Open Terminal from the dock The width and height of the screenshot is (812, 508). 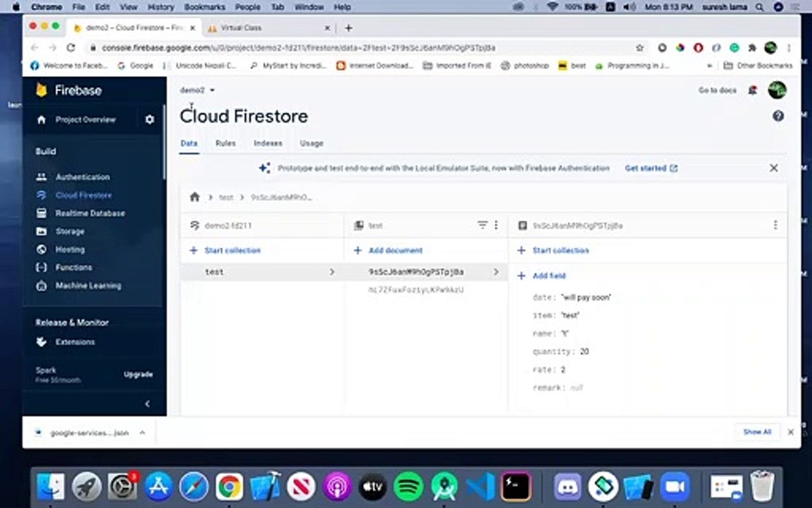point(516,487)
